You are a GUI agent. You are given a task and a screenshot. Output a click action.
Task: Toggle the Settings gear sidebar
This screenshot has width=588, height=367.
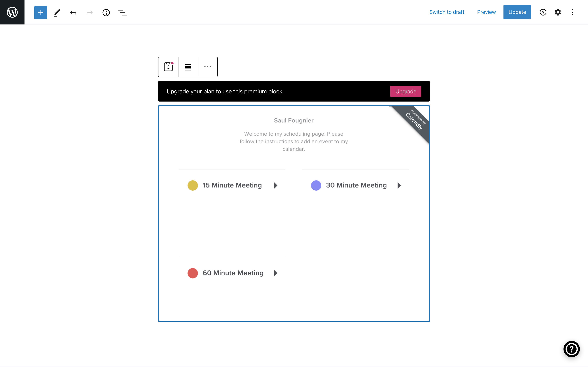(x=558, y=12)
